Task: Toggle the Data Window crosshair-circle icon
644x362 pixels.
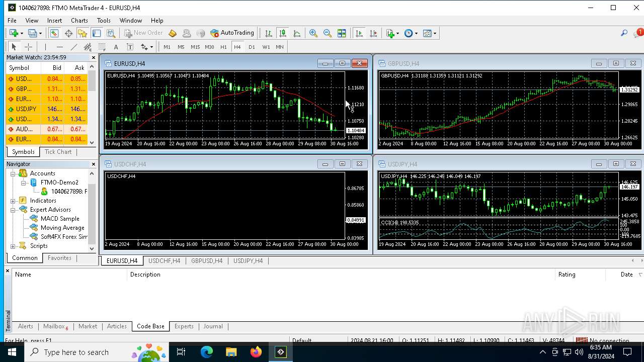Action: tap(68, 33)
